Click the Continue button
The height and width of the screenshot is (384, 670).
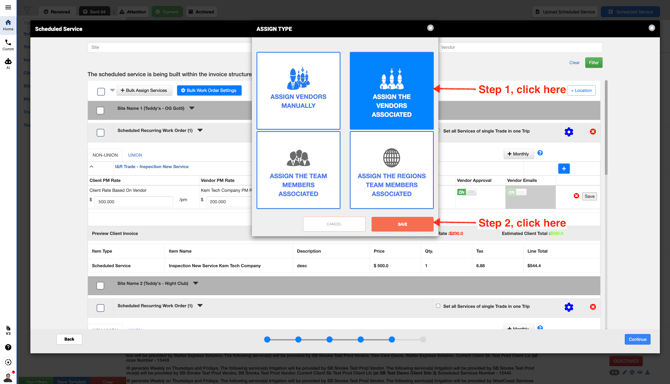(x=638, y=339)
